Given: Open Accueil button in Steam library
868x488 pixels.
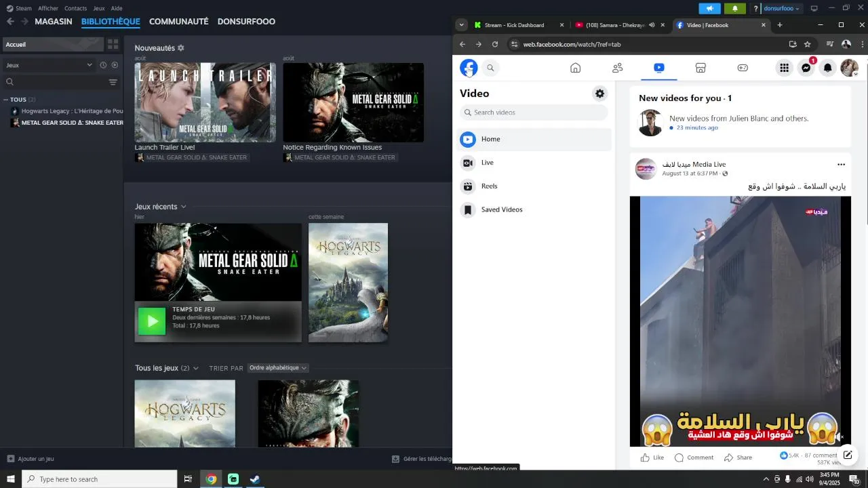Looking at the screenshot, I should pos(54,44).
